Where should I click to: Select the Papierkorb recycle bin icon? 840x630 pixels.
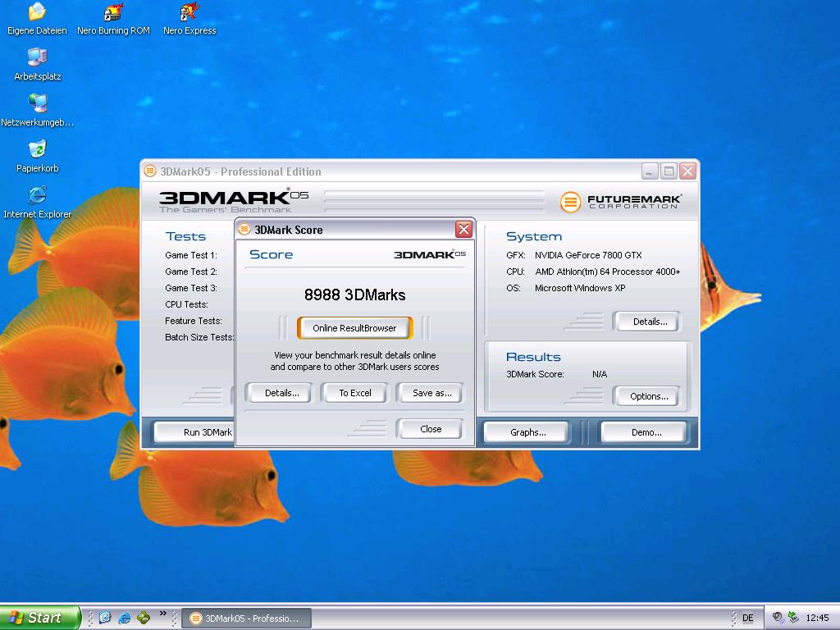point(37,157)
